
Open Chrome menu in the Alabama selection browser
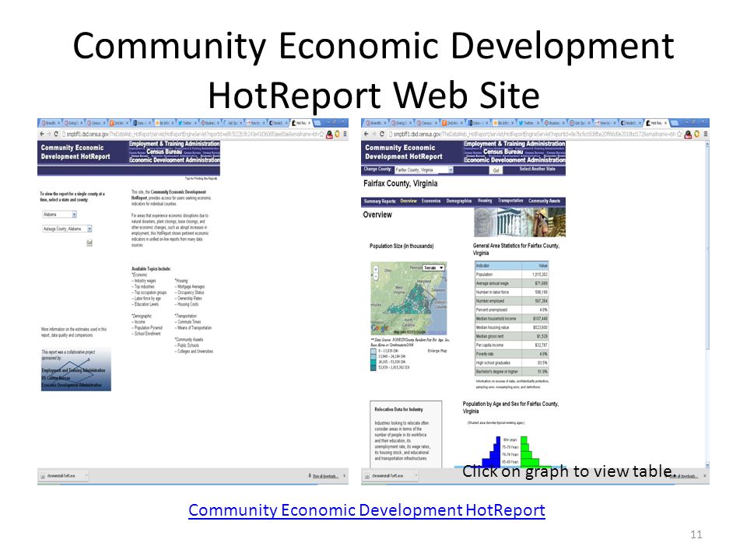coord(345,135)
